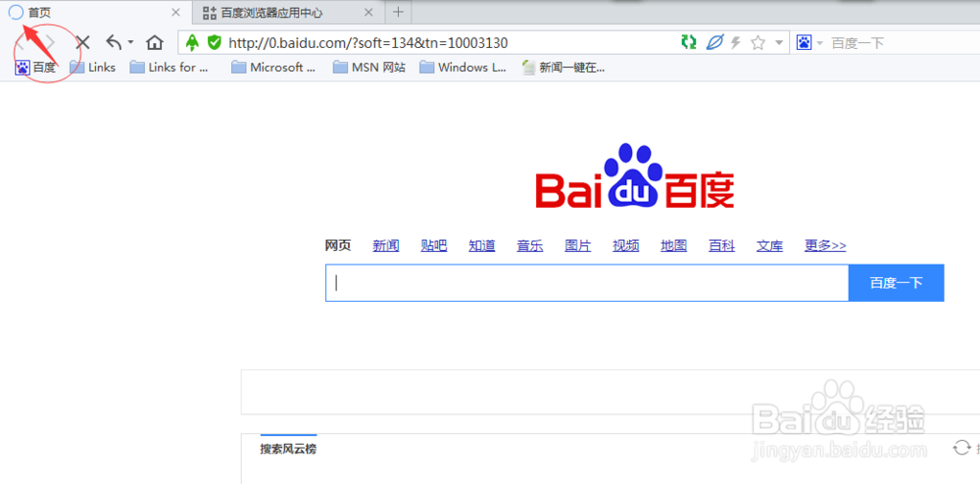Open the MSN 网站 bookmark folder
Screen dimensions: 980x484
pyautogui.click(x=369, y=68)
